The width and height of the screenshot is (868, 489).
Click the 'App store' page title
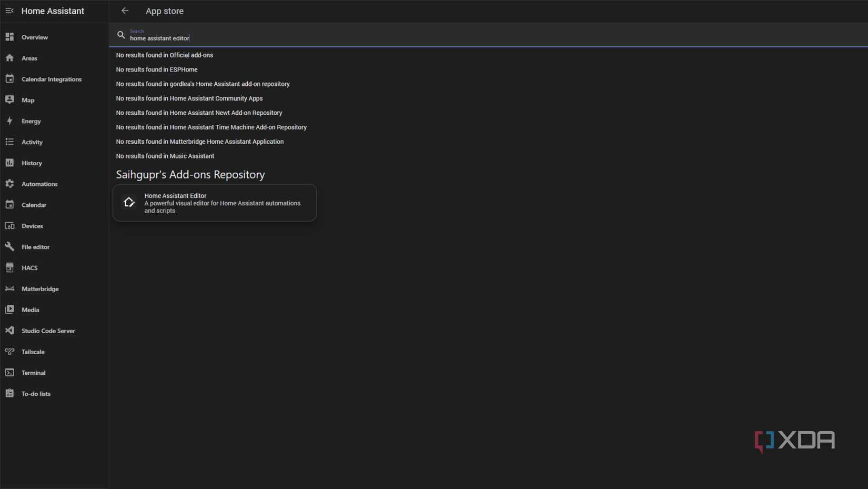coord(165,11)
